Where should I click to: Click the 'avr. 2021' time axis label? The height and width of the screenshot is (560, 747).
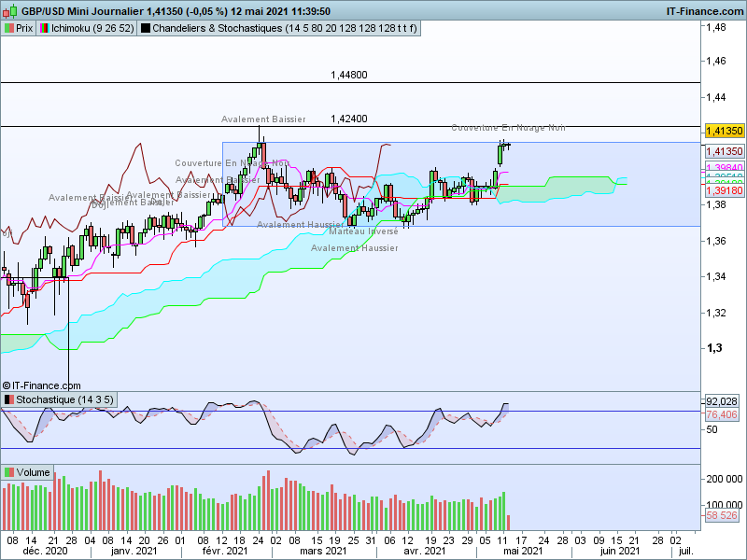click(x=425, y=551)
